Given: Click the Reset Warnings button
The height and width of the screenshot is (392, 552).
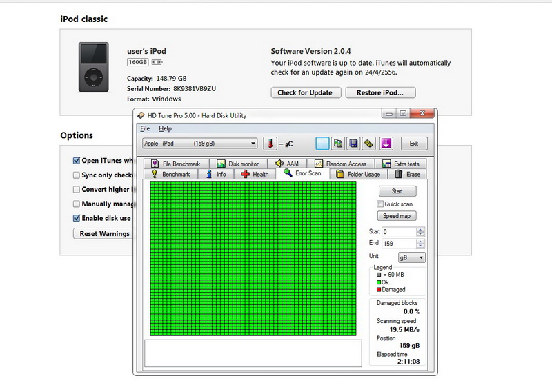Looking at the screenshot, I should click(x=104, y=233).
